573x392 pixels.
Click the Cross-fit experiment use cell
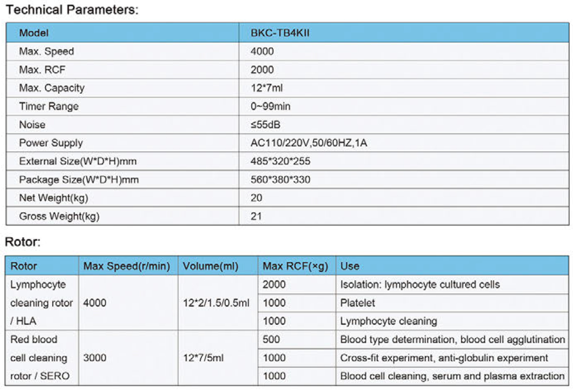(x=444, y=358)
